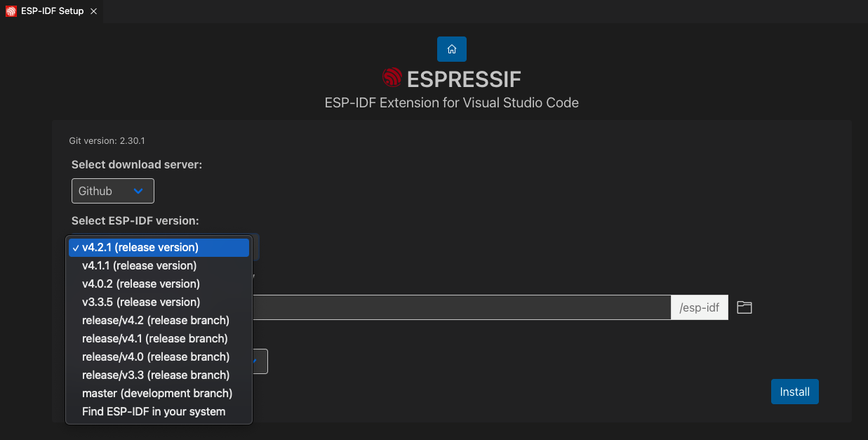Pick v4.0.2 (release version)
868x440 pixels.
159,284
